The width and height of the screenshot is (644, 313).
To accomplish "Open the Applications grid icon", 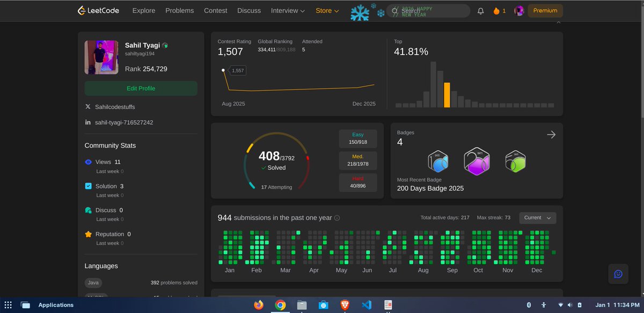I will (x=8, y=305).
